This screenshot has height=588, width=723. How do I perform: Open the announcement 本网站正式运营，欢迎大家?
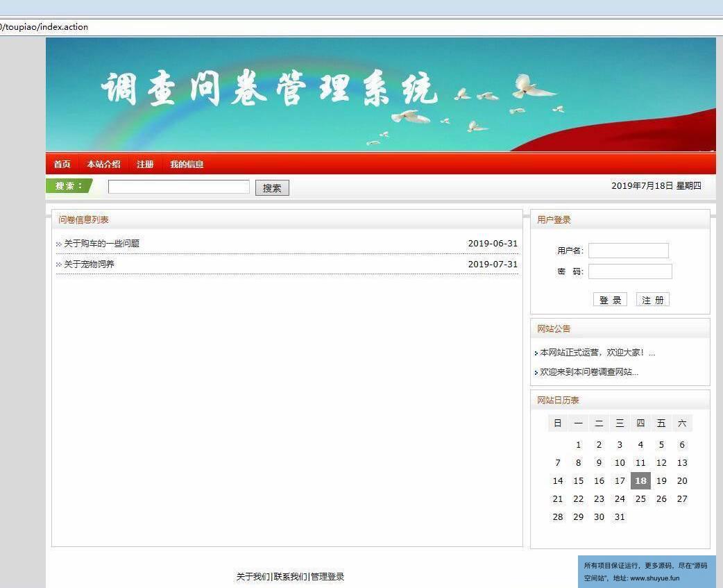point(597,353)
